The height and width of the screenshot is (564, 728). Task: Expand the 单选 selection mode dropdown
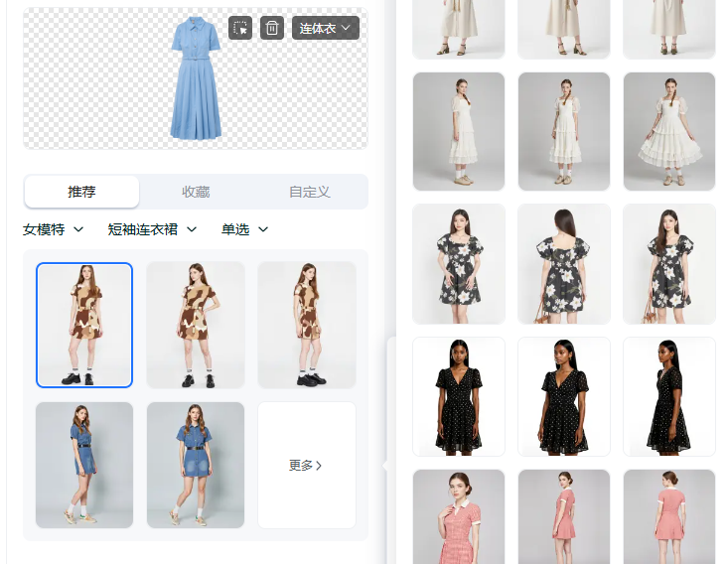[244, 229]
